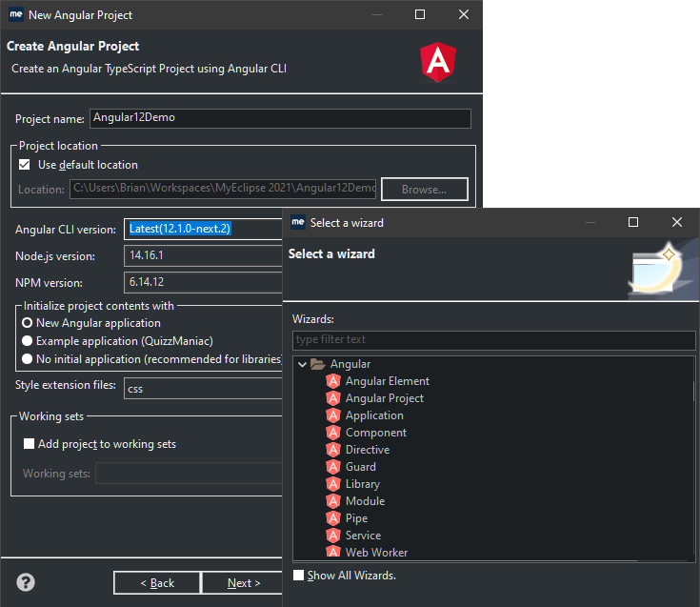Screen dimensions: 700x607
Task: Click the MyEclipse icon in New Angular Project title bar
Action: coord(16,14)
